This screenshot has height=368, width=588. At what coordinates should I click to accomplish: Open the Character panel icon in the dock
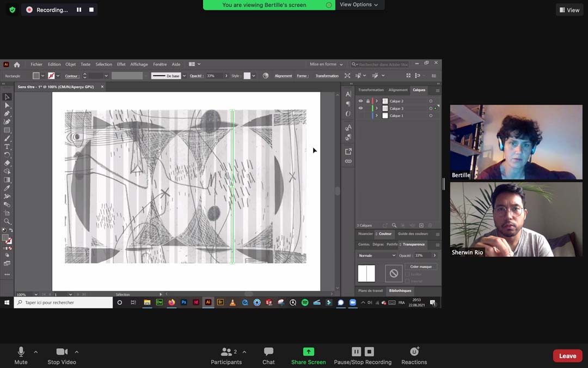coord(348,94)
